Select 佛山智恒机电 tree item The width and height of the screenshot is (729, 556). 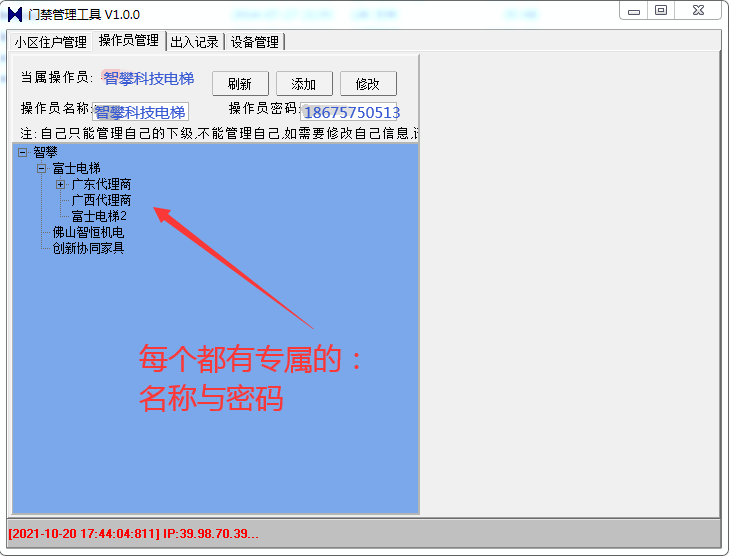(x=88, y=232)
